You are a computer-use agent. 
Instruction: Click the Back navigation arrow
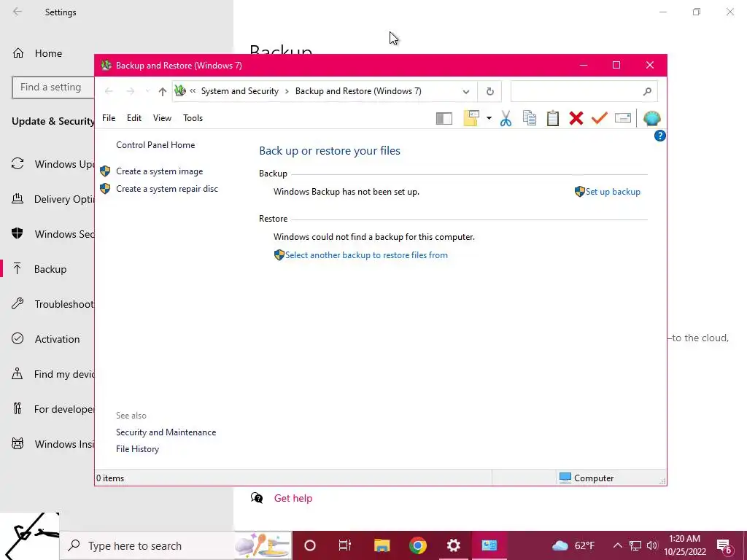pos(109,91)
